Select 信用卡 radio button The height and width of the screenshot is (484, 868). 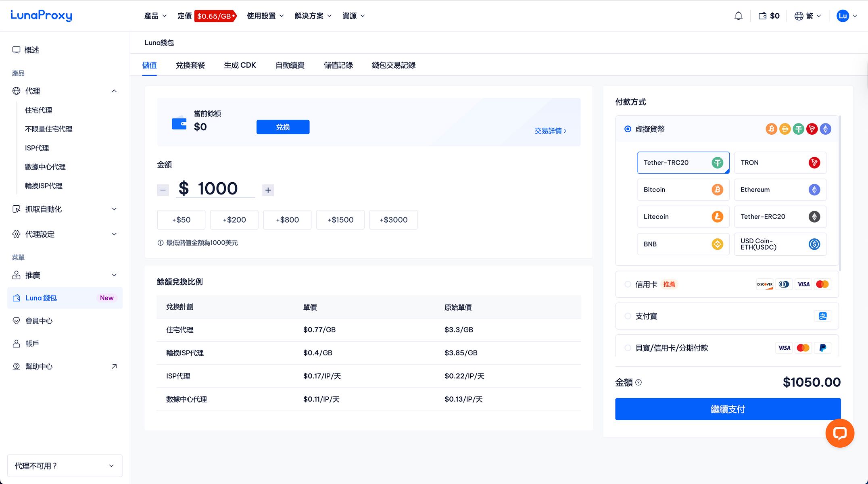click(628, 284)
